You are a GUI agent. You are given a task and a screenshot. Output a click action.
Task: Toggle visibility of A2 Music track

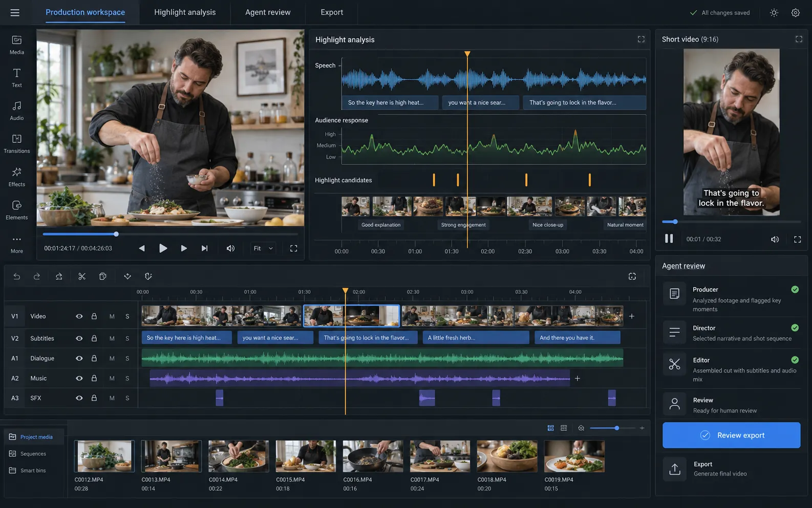79,378
